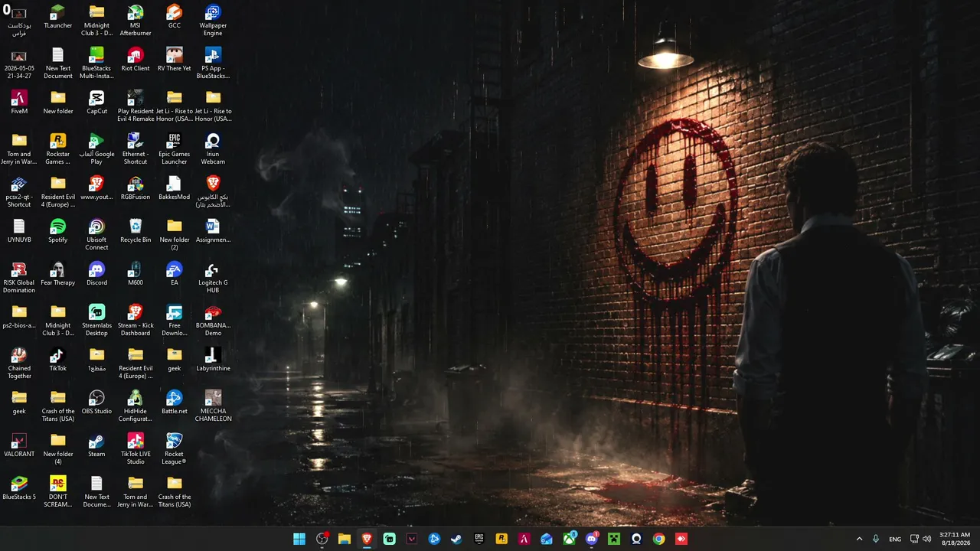This screenshot has width=980, height=551.
Task: Open the TLauncher desktop shortcut
Action: tap(57, 17)
